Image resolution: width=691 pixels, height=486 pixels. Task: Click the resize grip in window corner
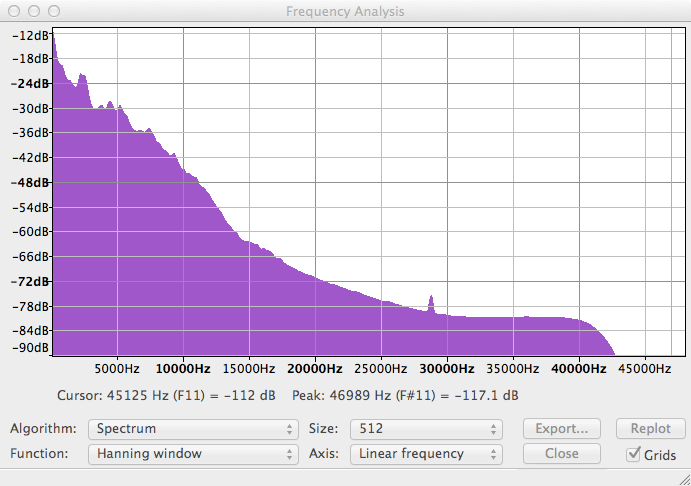[684, 479]
